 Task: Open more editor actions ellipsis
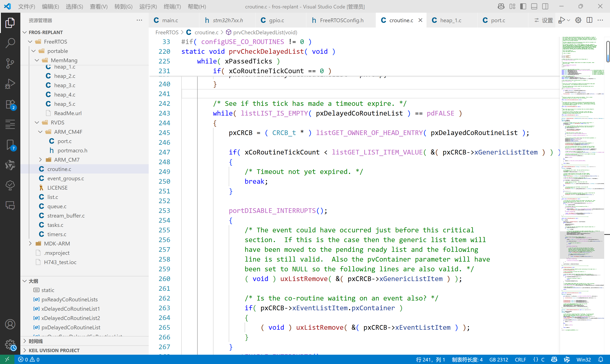coord(600,20)
